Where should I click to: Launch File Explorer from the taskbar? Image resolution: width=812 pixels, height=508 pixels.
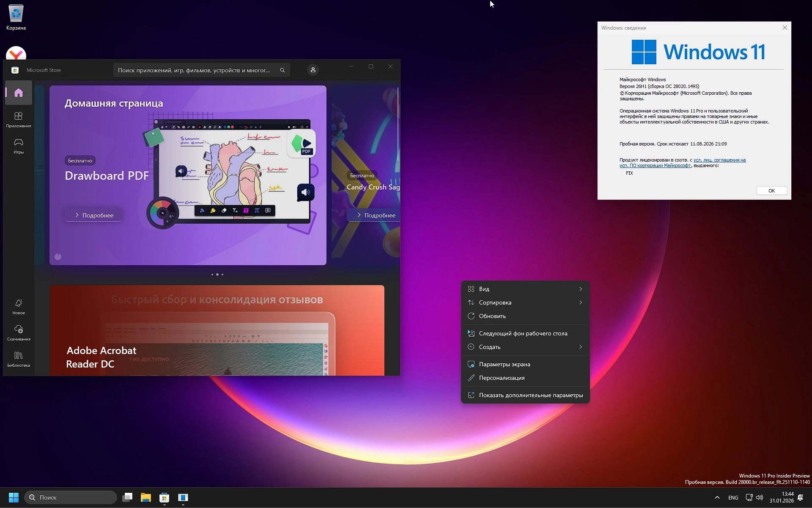tap(146, 497)
